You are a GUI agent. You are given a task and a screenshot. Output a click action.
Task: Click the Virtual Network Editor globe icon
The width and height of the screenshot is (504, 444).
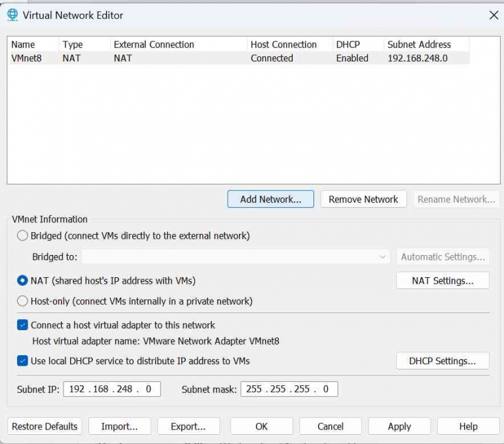(x=12, y=15)
